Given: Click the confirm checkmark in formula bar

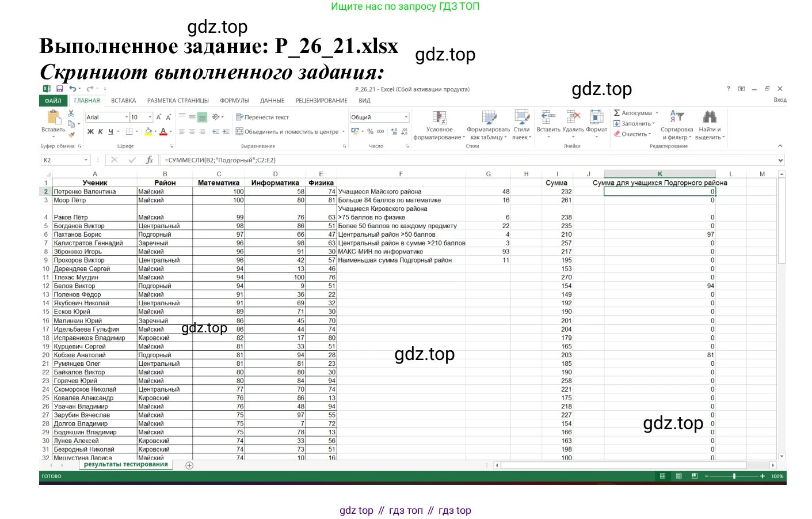Looking at the screenshot, I should (132, 160).
